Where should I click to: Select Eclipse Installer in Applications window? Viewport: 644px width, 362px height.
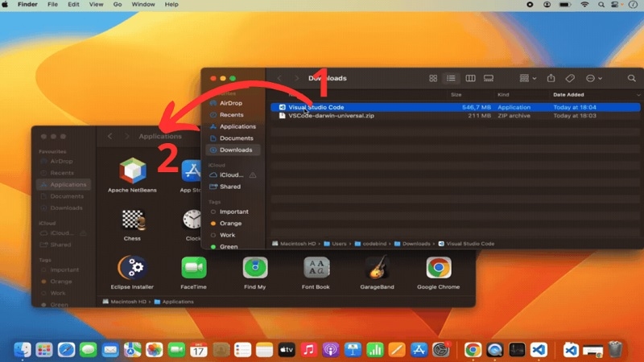tap(132, 273)
